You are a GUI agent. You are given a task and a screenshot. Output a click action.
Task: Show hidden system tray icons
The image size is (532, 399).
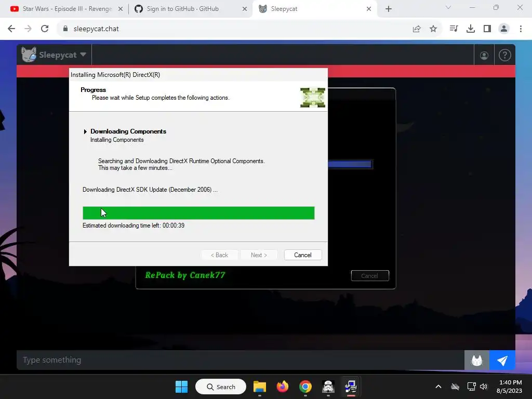[438, 387]
